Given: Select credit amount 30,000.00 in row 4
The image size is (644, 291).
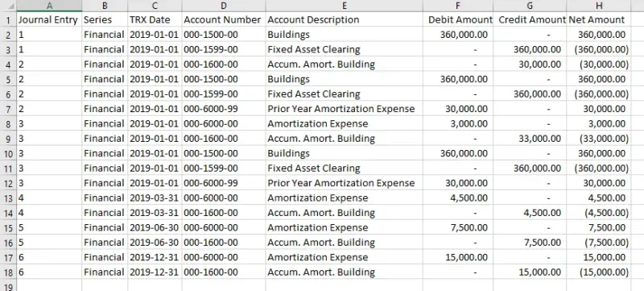Looking at the screenshot, I should tap(530, 64).
